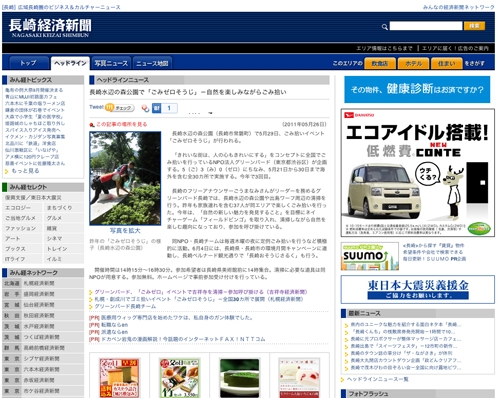500x398 pixels.
Task: Click the 派遣ならen PR link
Action: tap(114, 332)
